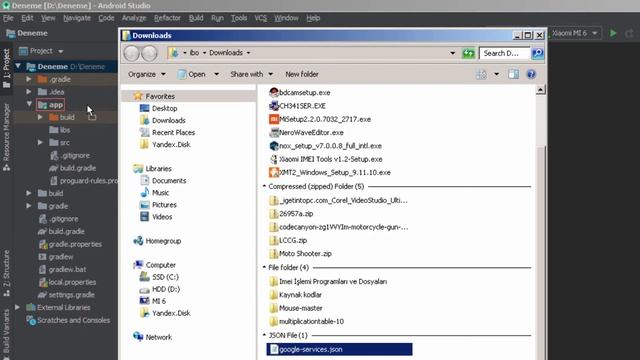Image resolution: width=640 pixels, height=360 pixels.
Task: Select settings.gradle in project tree
Action: 66,295
